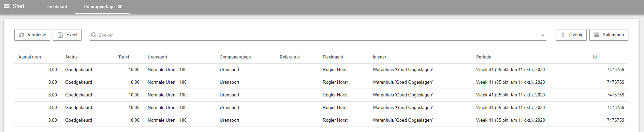Click the list icon on Kolommen
The height and width of the screenshot is (132, 644).
tap(597, 35)
